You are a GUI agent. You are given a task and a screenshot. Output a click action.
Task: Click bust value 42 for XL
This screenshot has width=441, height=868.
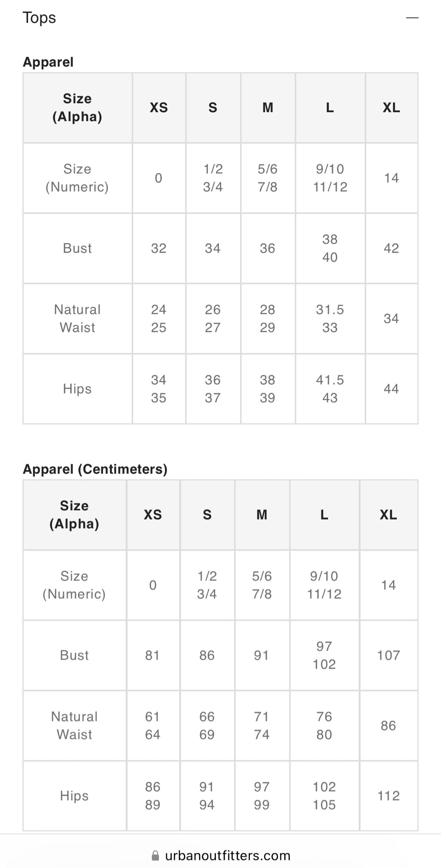pyautogui.click(x=391, y=248)
